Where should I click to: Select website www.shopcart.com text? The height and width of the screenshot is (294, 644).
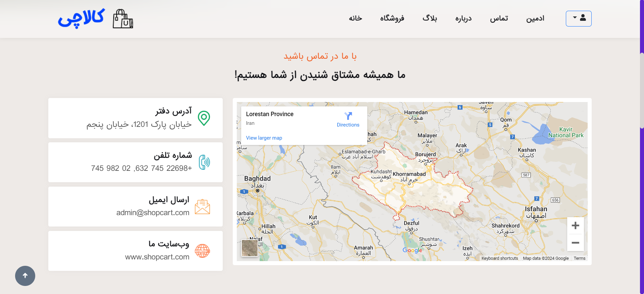coord(157,257)
